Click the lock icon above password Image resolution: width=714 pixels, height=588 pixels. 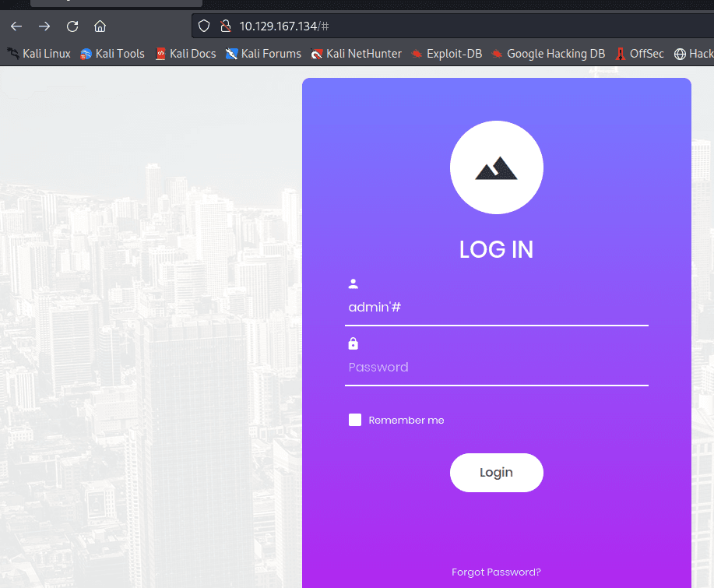click(353, 343)
